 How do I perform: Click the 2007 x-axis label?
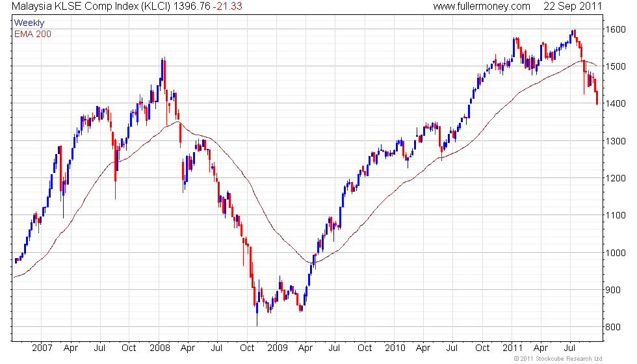pos(42,348)
